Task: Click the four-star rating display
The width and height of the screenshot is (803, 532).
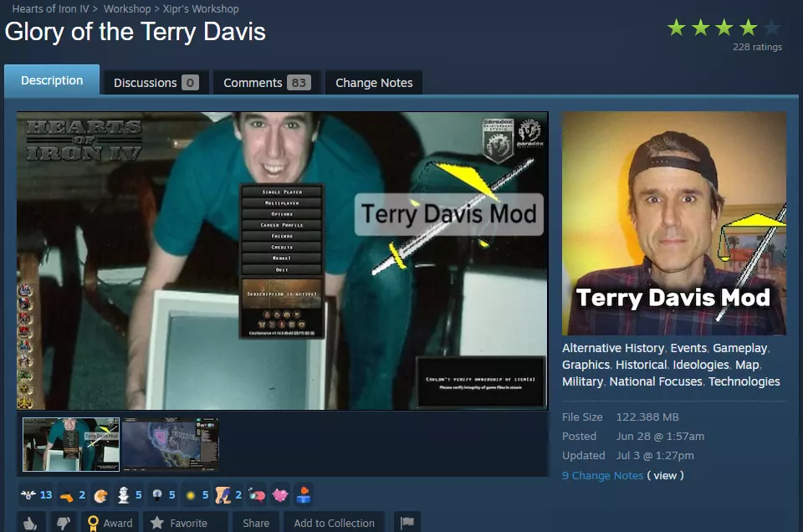Action: tap(724, 28)
